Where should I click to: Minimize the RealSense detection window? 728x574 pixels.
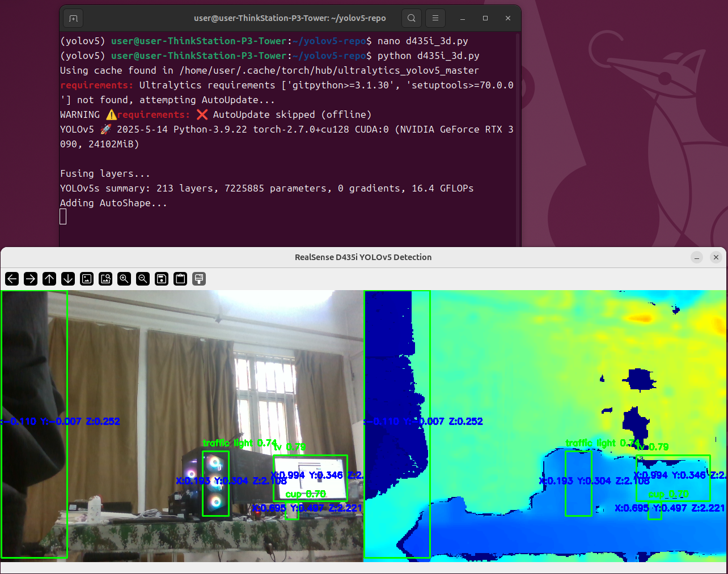pyautogui.click(x=697, y=257)
